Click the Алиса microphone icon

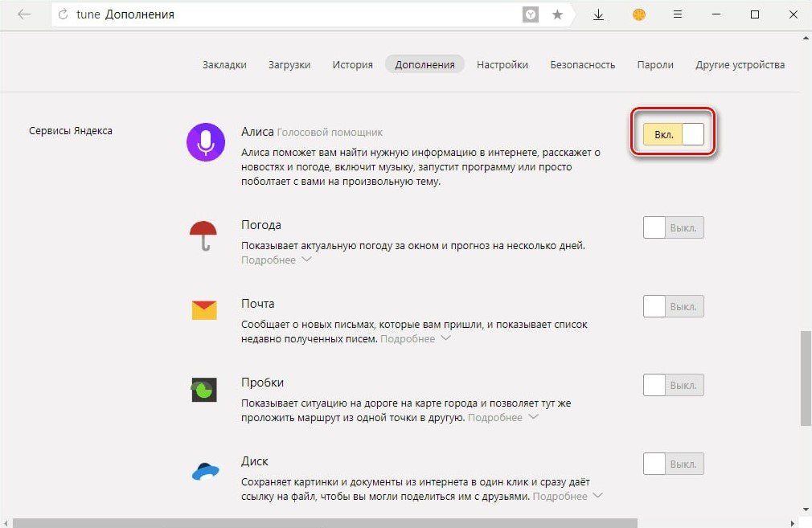tap(206, 142)
